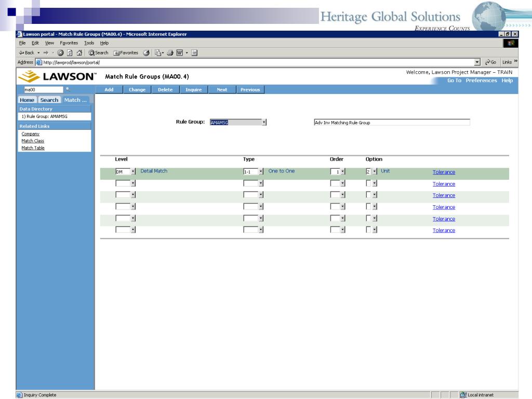Open Option dropdown beside Unit

click(375, 171)
